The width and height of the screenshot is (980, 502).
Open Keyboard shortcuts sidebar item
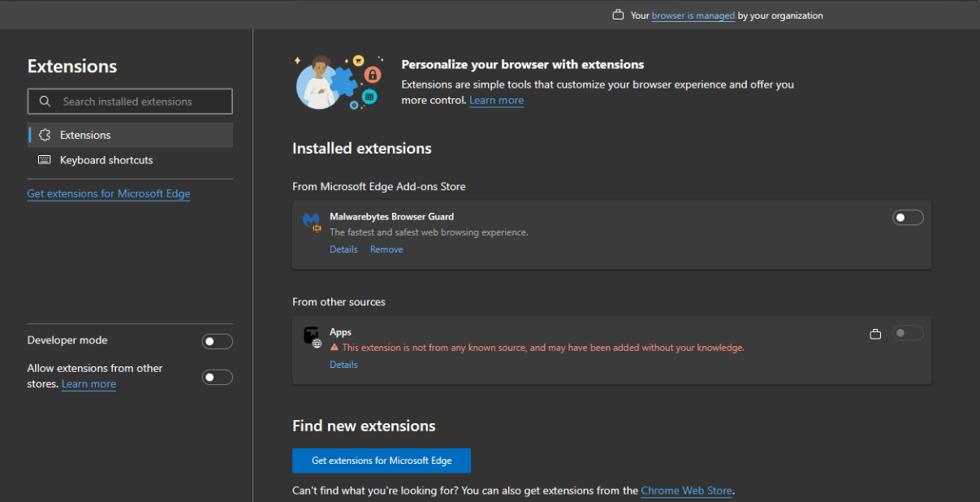pyautogui.click(x=130, y=160)
